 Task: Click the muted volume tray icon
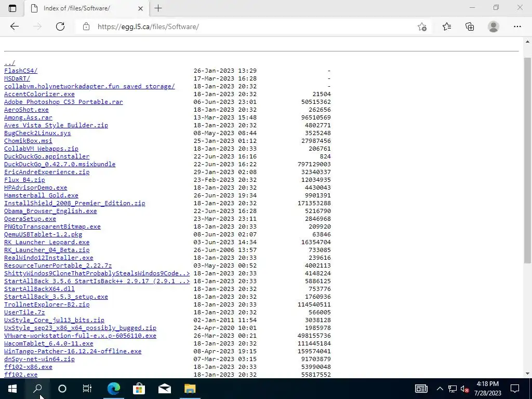click(464, 389)
